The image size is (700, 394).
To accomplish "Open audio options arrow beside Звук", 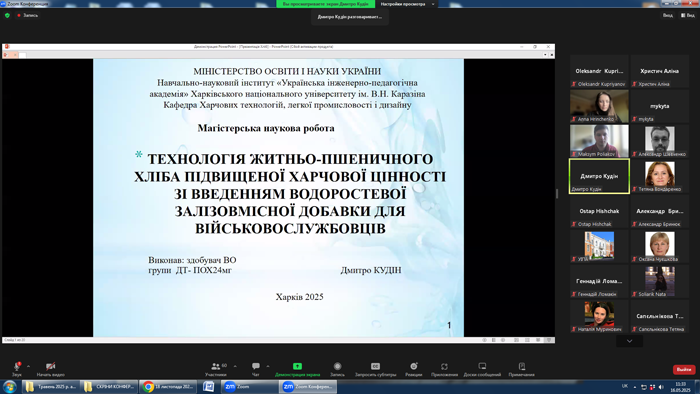I will click(28, 366).
